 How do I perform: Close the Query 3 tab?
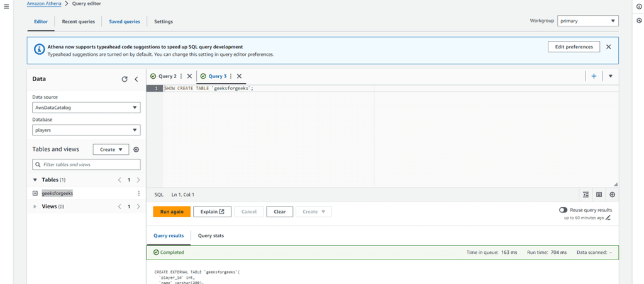(x=239, y=76)
